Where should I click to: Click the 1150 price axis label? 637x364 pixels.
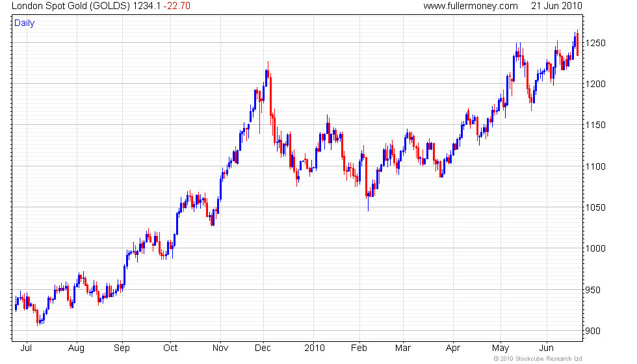coord(595,125)
